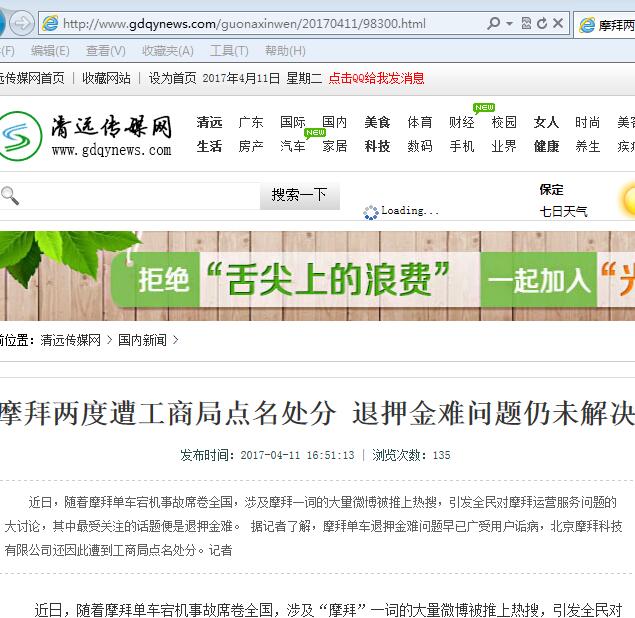This screenshot has height=618, width=635.
Task: Click the browser forward arrow button
Action: click(x=21, y=23)
